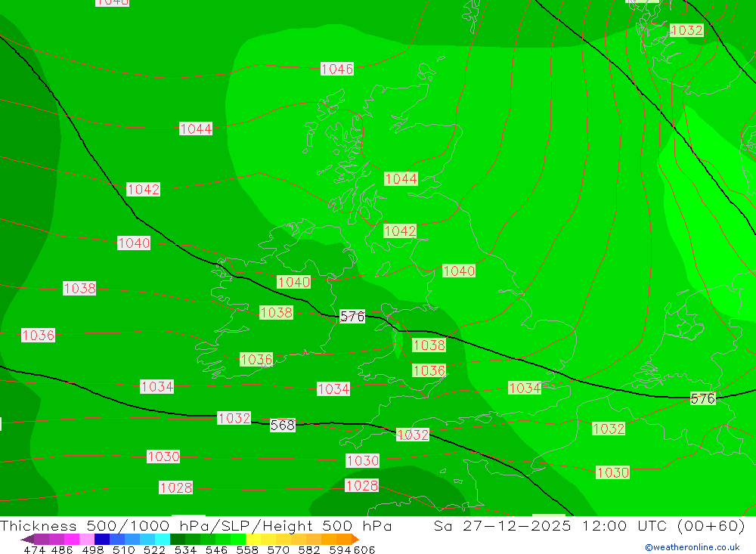The width and height of the screenshot is (756, 554).
Task: Click the 1034 label over southeast England
Action: (525, 388)
